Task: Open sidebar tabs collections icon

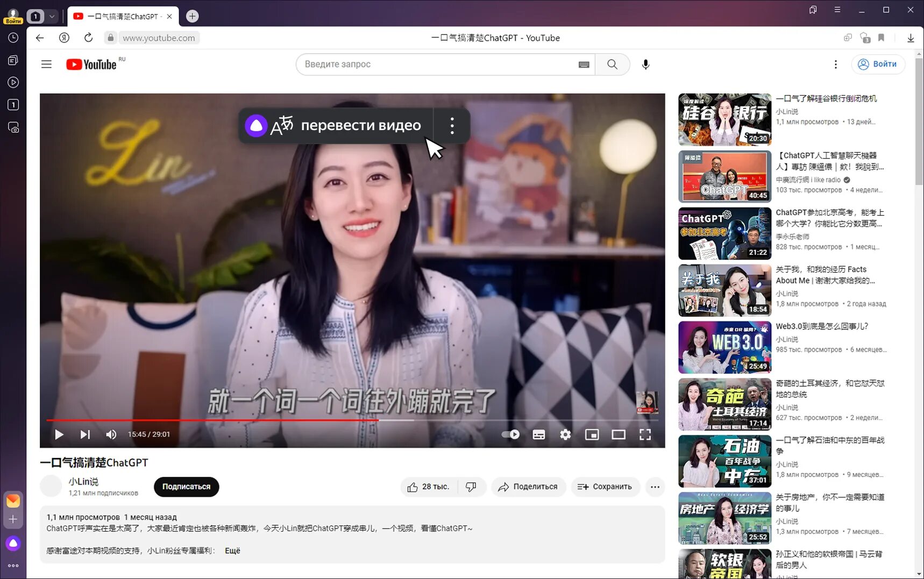Action: pos(13,60)
